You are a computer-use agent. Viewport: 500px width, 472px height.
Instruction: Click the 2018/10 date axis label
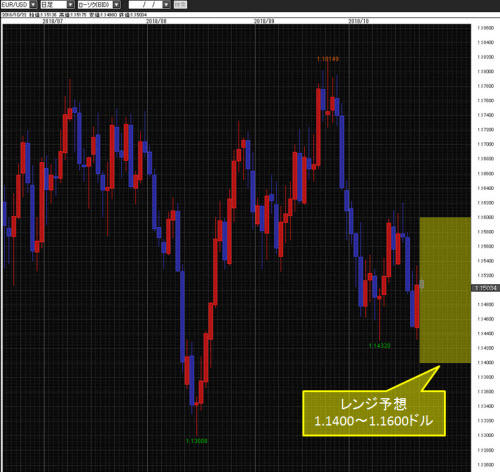[359, 21]
